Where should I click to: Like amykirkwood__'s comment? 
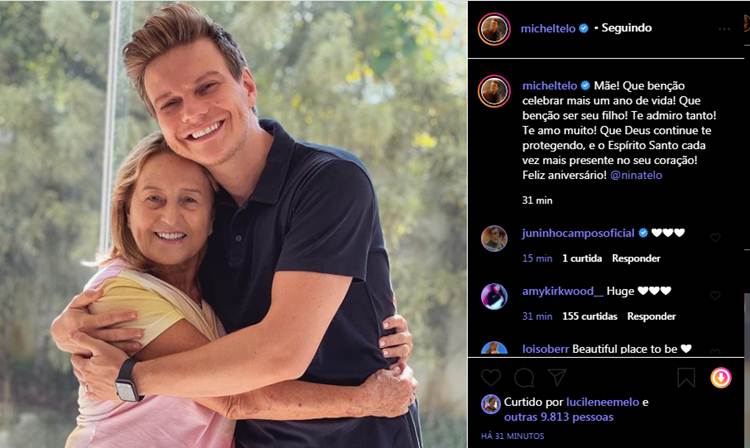click(x=715, y=296)
